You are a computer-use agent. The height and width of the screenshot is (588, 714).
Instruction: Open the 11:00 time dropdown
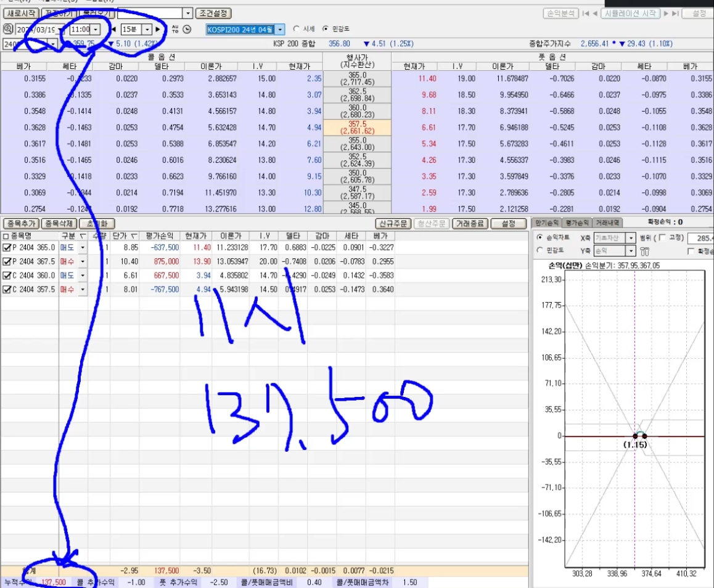[x=96, y=29]
